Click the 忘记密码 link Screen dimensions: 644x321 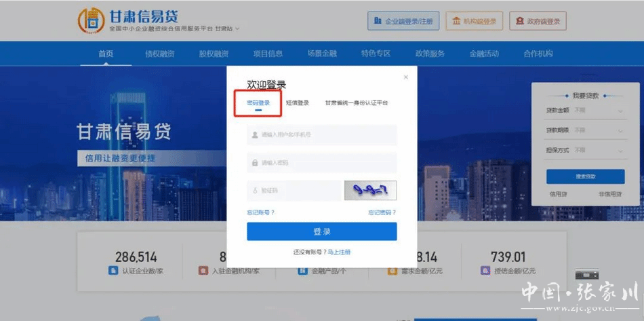coord(382,212)
